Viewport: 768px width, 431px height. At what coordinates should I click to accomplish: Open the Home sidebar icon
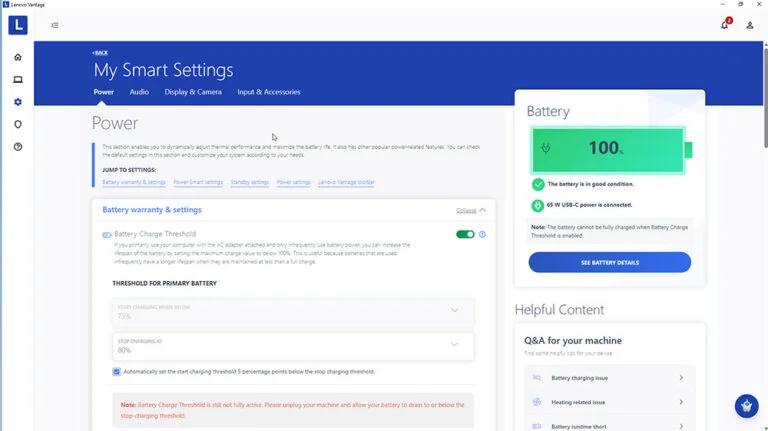pyautogui.click(x=18, y=57)
